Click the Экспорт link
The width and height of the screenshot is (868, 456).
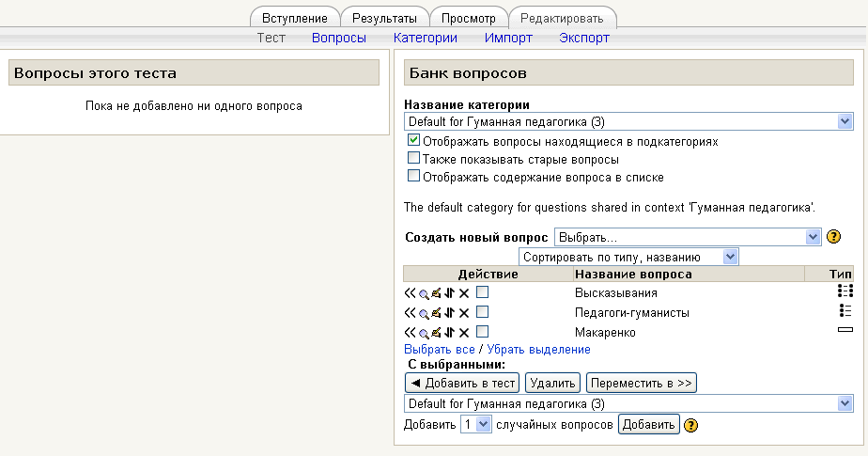(584, 38)
